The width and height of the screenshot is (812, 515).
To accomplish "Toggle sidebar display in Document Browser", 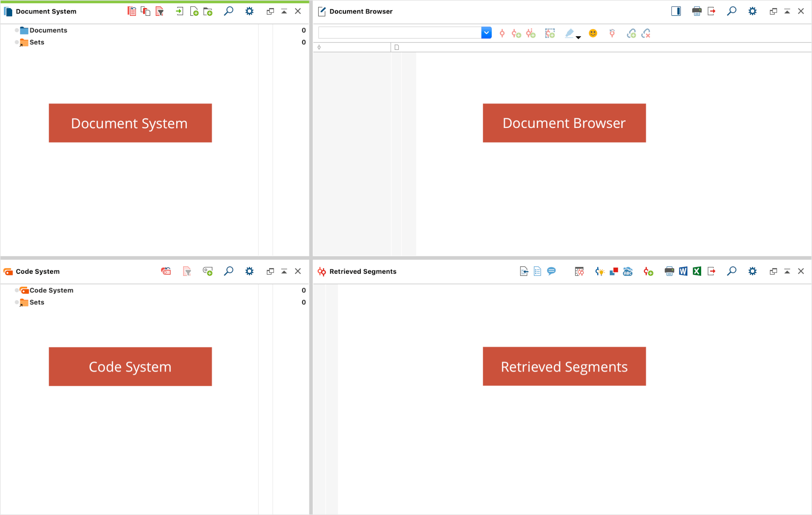I will [676, 11].
